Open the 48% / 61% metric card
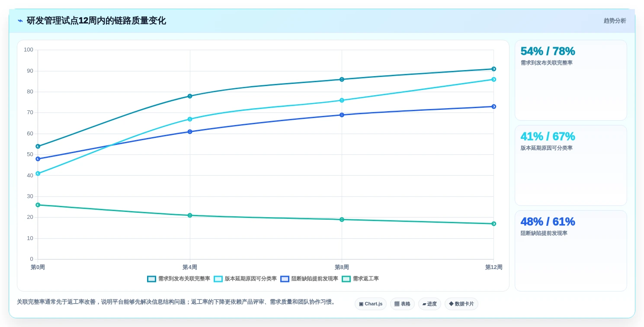Viewport: 644px width, 327px height. point(570,251)
